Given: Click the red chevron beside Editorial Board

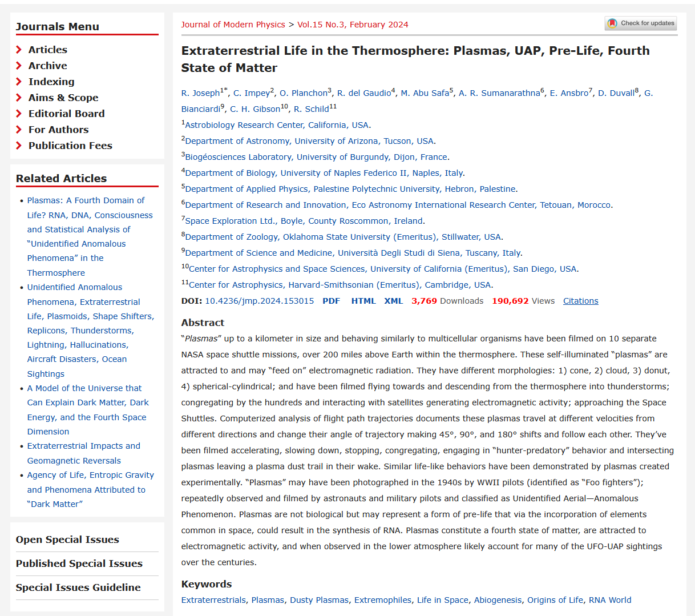Looking at the screenshot, I should [x=19, y=114].
